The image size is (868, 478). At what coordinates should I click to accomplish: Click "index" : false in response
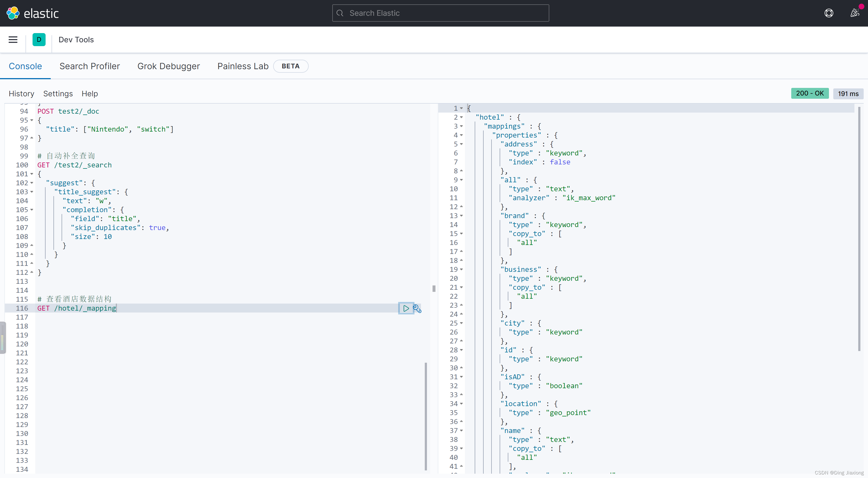pos(539,162)
